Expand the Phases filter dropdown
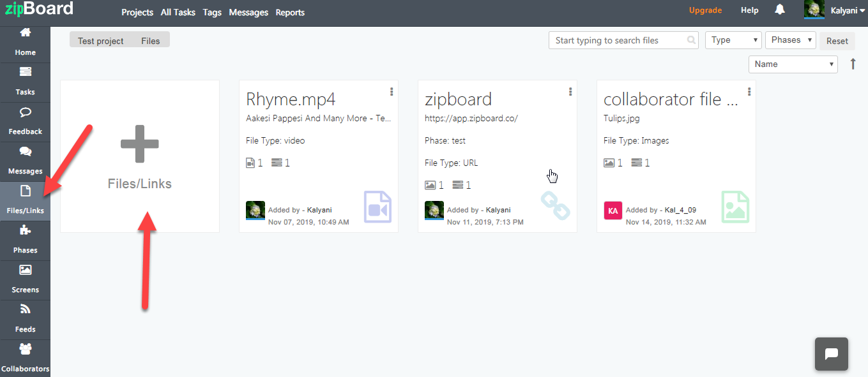This screenshot has width=868, height=377. [x=791, y=40]
